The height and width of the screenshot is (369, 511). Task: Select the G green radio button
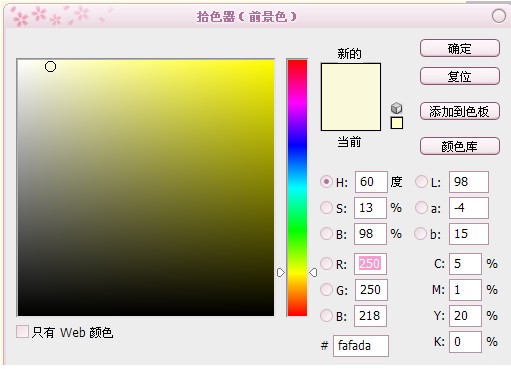326,289
